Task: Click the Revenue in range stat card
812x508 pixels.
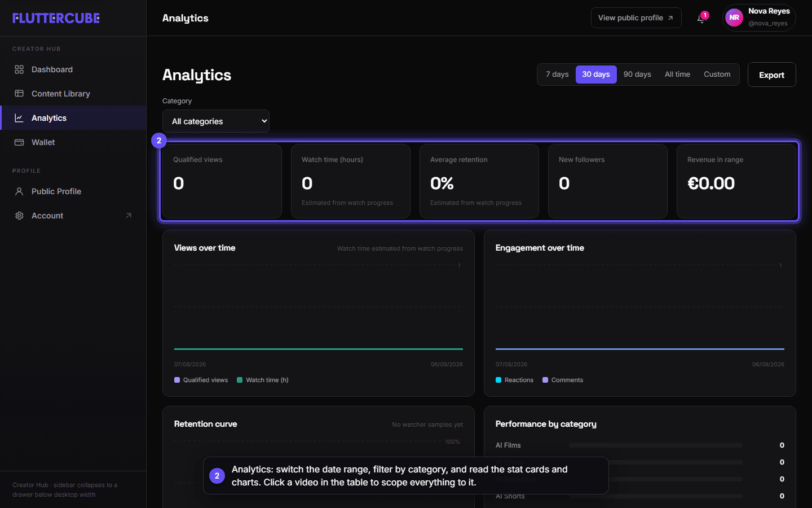Action: (x=736, y=181)
